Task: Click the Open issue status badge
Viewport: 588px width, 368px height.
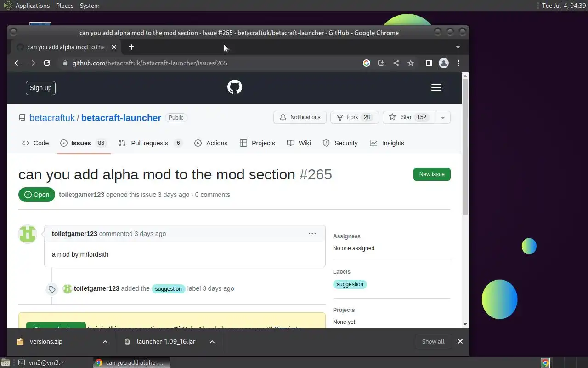Action: pos(37,195)
